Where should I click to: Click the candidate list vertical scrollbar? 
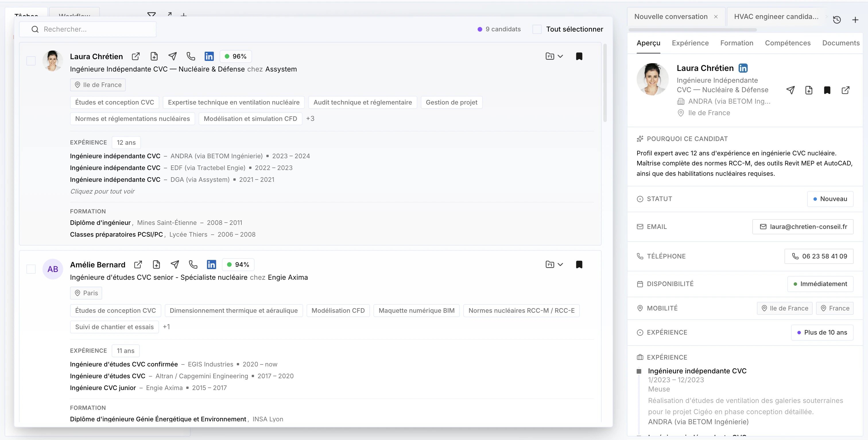[605, 83]
